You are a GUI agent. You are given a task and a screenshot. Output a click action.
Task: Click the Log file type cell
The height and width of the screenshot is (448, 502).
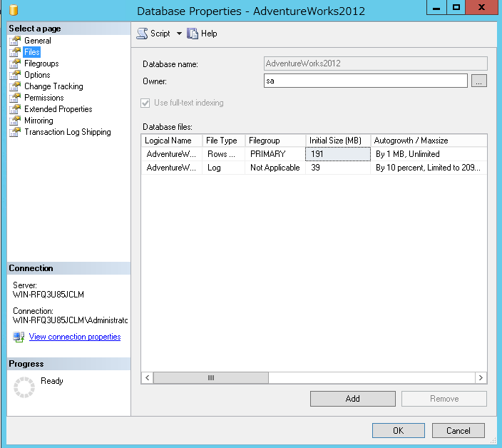point(223,168)
